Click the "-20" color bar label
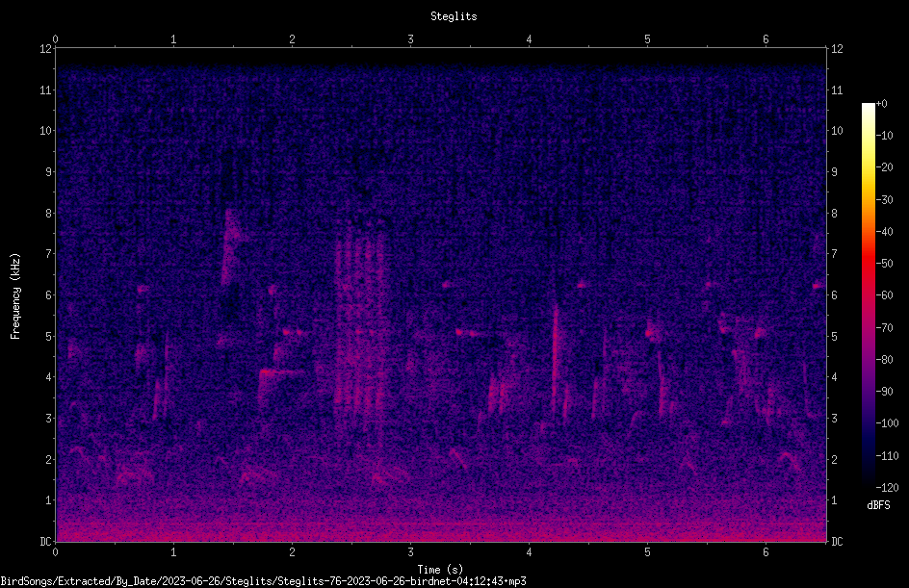909x588 pixels. [884, 167]
